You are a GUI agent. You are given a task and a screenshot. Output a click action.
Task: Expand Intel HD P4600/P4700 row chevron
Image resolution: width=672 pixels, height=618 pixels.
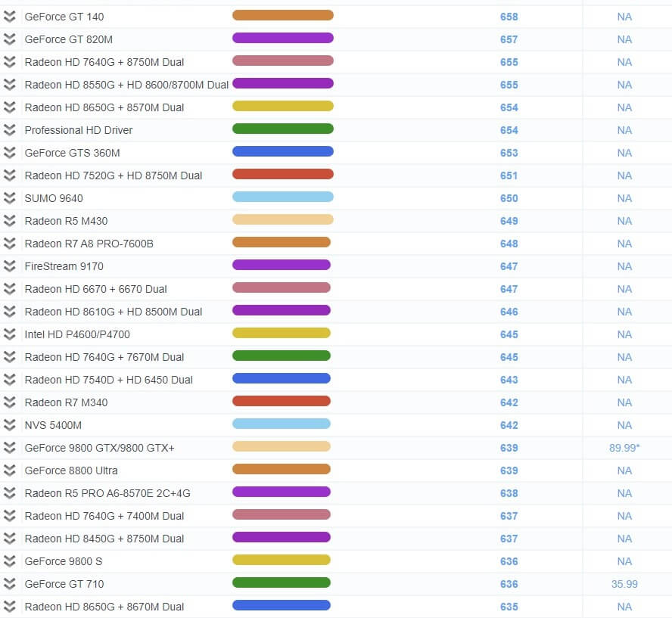tap(9, 334)
